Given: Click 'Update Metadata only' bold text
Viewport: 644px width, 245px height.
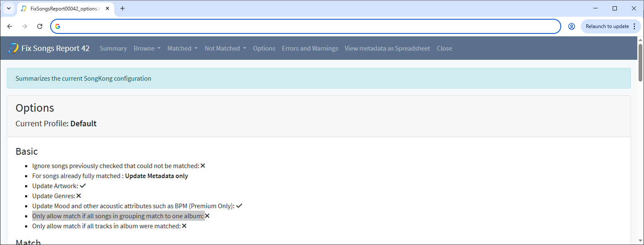Looking at the screenshot, I should (x=156, y=176).
